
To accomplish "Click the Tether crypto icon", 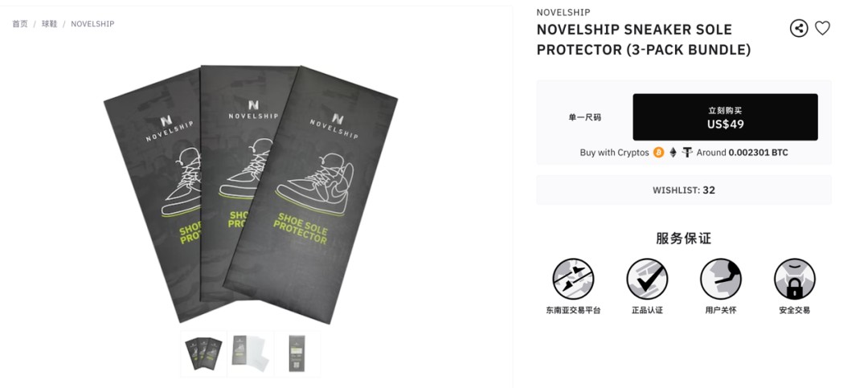I will 687,152.
